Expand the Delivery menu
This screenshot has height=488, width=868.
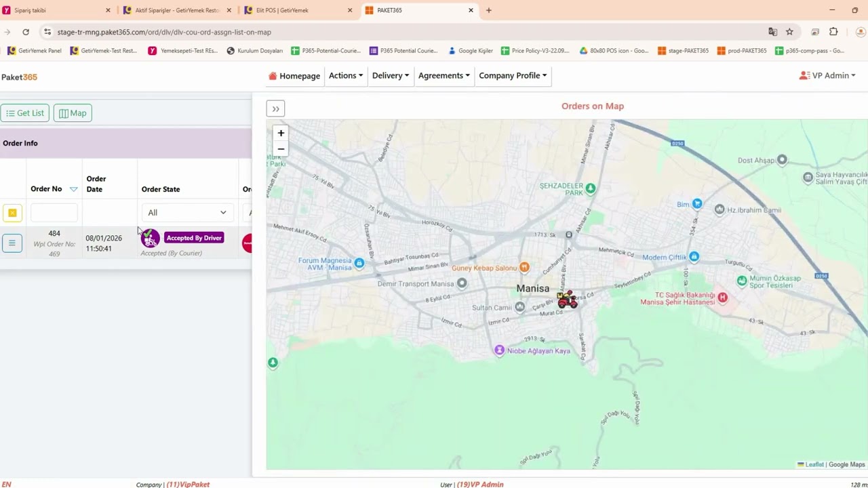[x=391, y=75]
